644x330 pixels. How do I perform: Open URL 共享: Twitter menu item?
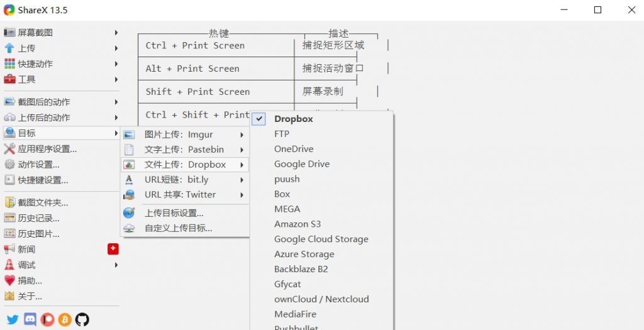[x=185, y=195]
